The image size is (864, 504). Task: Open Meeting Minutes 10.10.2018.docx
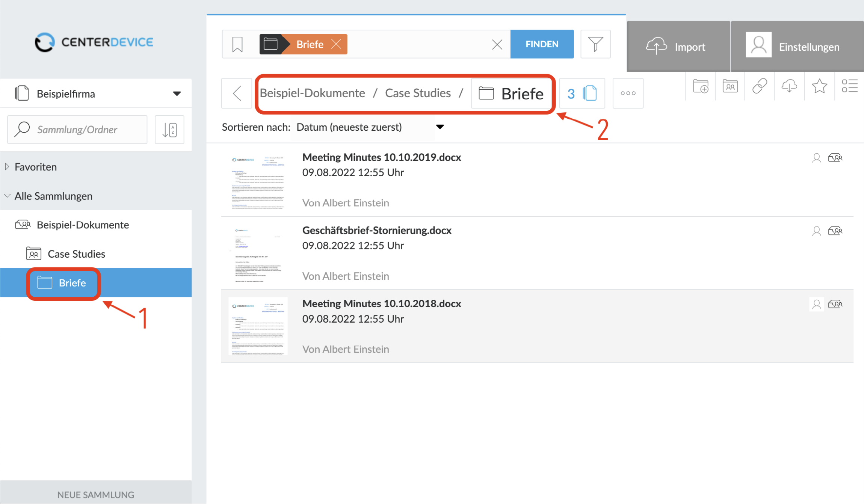point(381,303)
